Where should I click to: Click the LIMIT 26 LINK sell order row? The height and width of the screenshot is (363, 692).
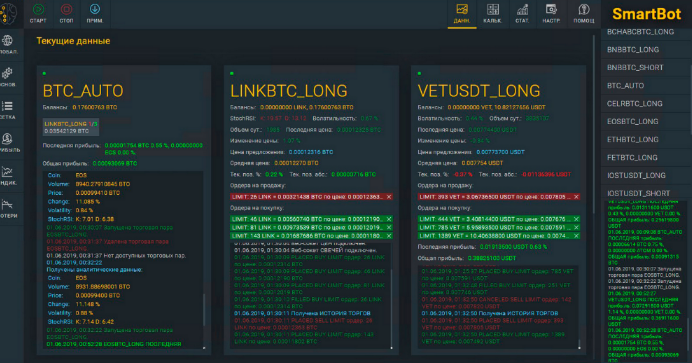coord(312,197)
